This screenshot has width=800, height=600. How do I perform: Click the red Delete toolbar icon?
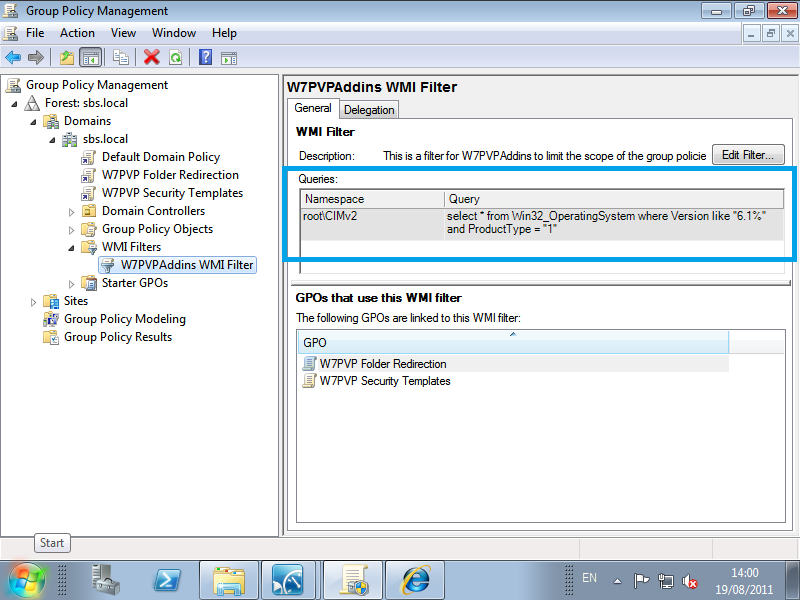(x=152, y=58)
